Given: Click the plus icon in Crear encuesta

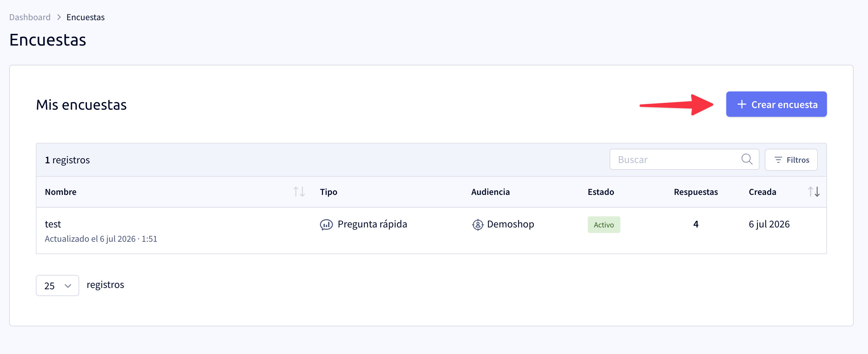Looking at the screenshot, I should point(741,104).
